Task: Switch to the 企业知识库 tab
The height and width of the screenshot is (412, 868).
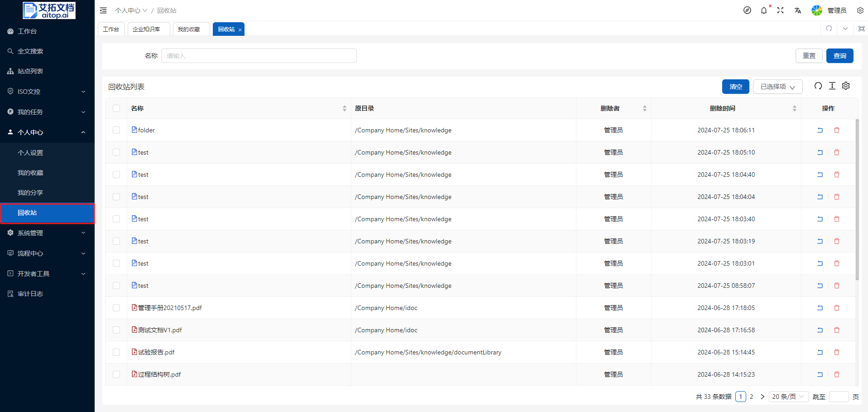Action: click(146, 29)
